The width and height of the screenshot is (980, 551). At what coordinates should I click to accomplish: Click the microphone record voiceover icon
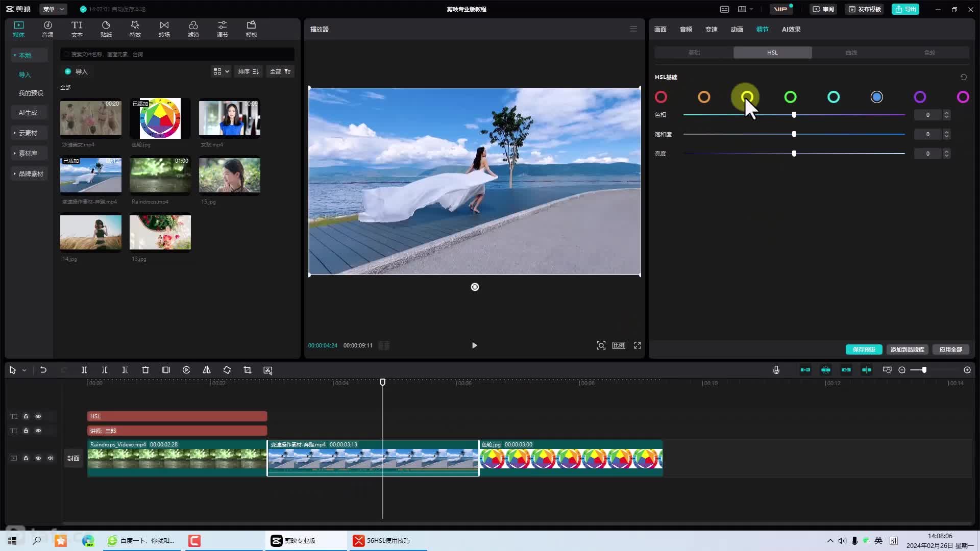[x=776, y=370]
